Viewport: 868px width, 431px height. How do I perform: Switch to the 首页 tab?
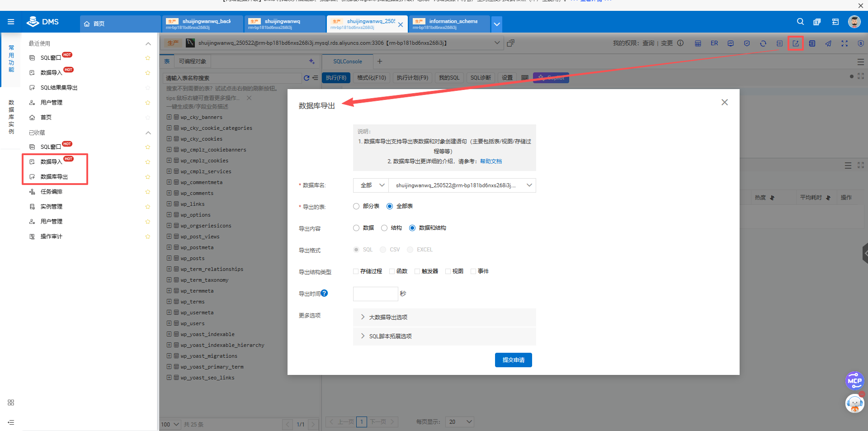(x=120, y=24)
